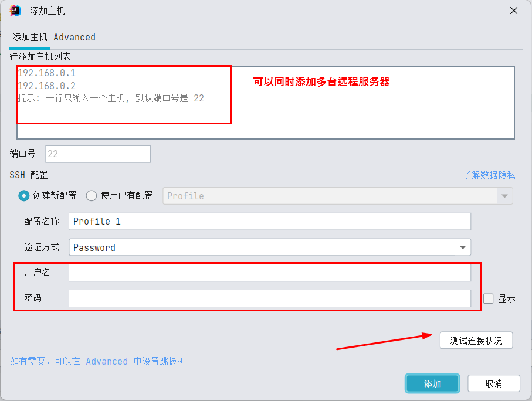Image resolution: width=532 pixels, height=401 pixels.
Task: Expand the Profile dropdown arrow
Action: click(504, 196)
